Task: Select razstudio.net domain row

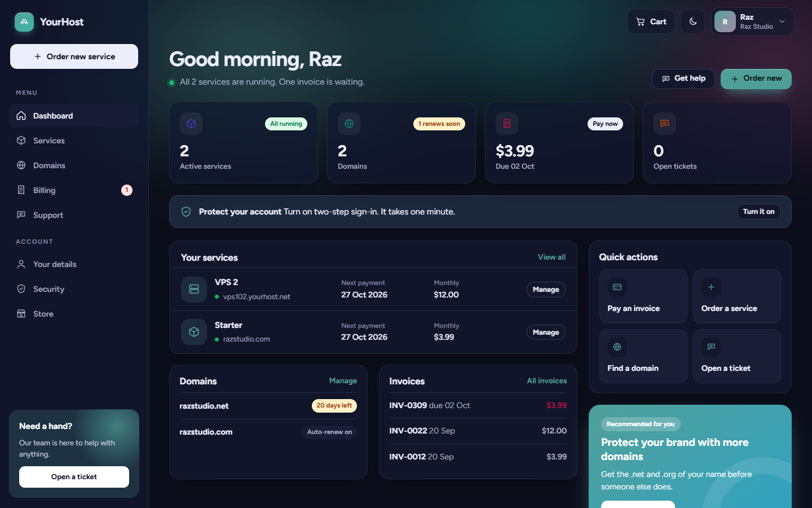Action: [268, 406]
